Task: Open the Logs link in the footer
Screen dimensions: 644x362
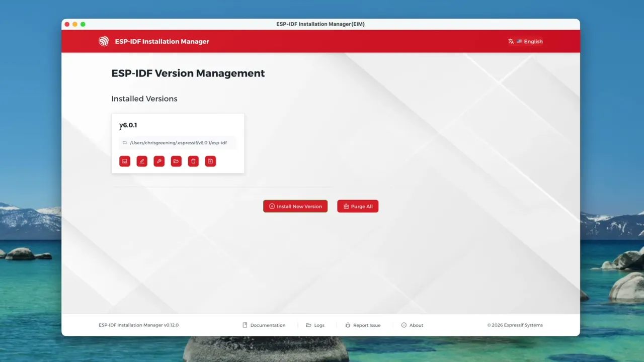Action: [315, 325]
